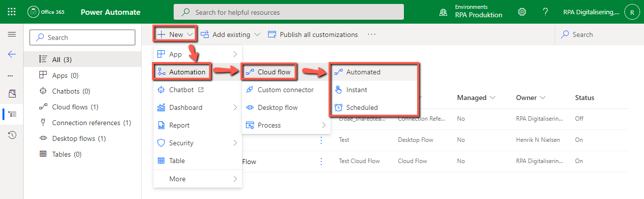Screen dimensions: 644x199
Task: Click the Cloud flows (1) flow icon in tree
Action: [43, 107]
